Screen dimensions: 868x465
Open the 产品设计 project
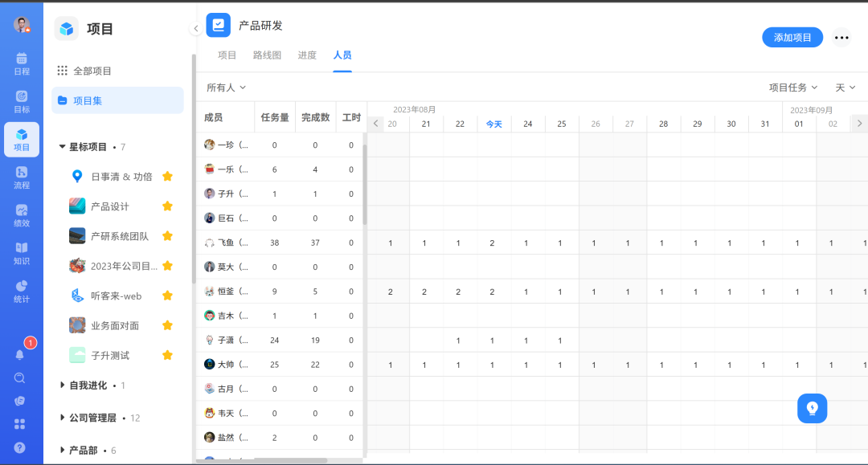[109, 206]
